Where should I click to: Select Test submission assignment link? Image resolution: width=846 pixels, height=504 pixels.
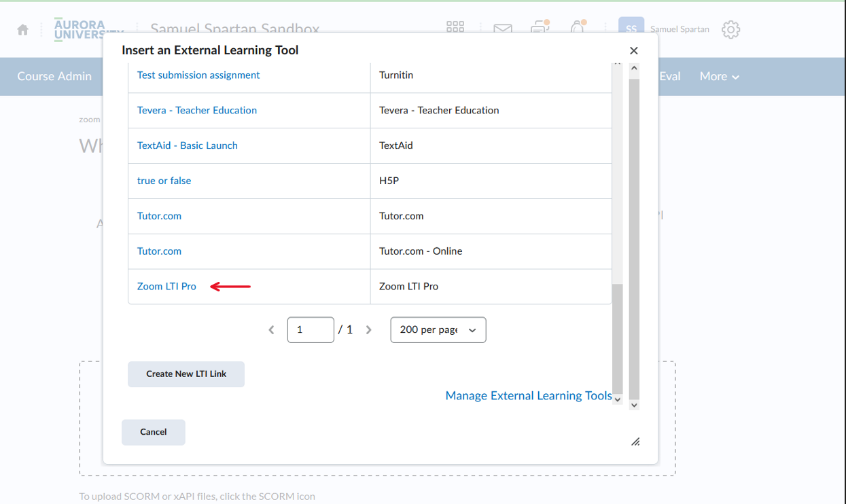click(198, 75)
